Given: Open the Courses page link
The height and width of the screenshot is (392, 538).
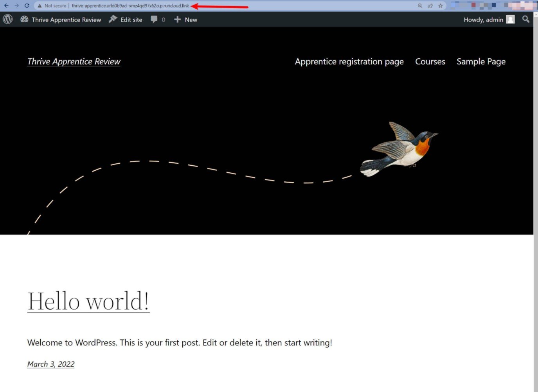Looking at the screenshot, I should point(430,62).
